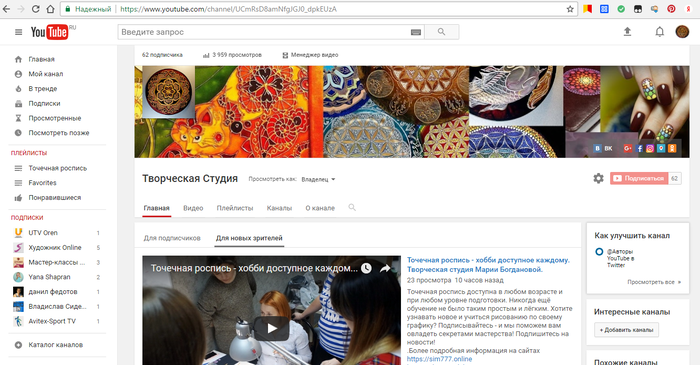
Task: Open channel settings gear
Action: [x=598, y=178]
